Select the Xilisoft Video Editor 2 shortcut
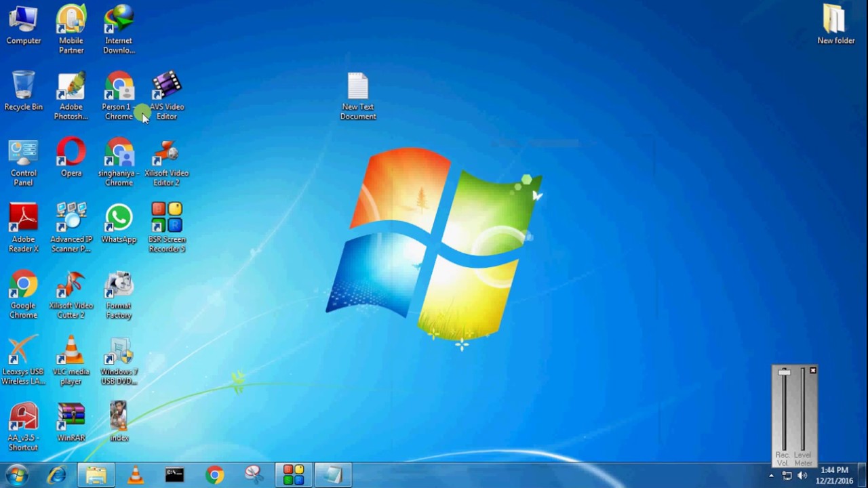This screenshot has height=488, width=868. [167, 162]
